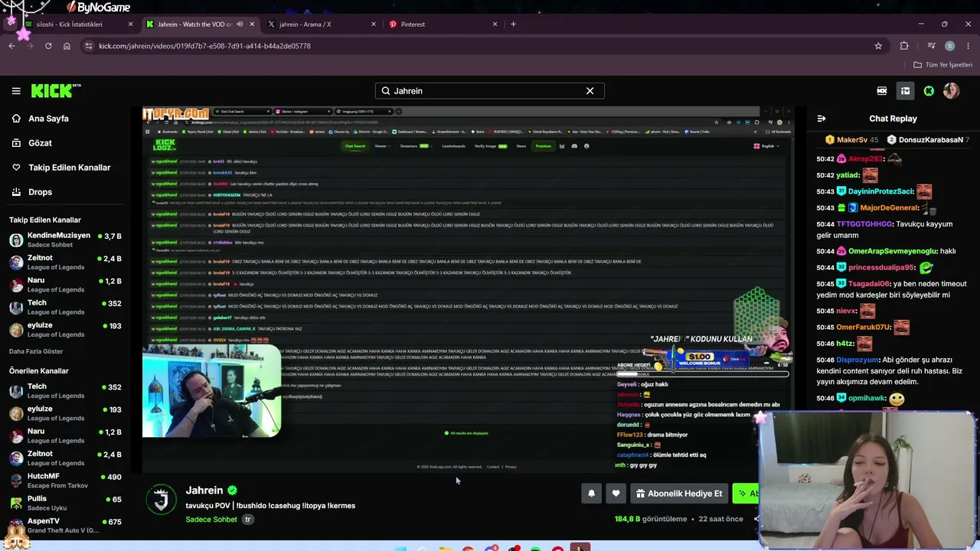The width and height of the screenshot is (980, 551).
Task: Open the Chrome profile button
Action: pyautogui.click(x=949, y=46)
